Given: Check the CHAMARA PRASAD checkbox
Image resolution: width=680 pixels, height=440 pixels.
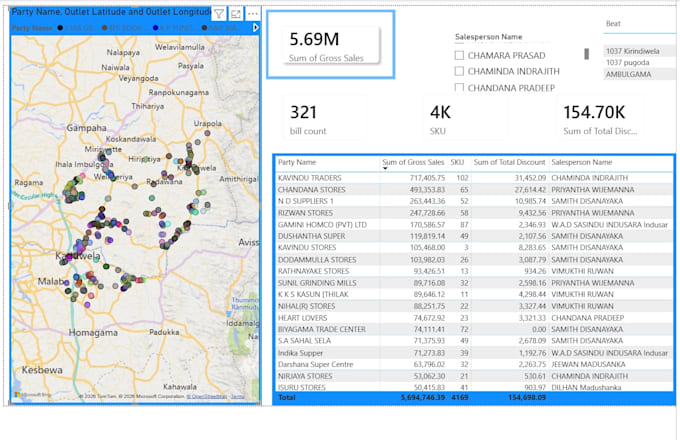Looking at the screenshot, I should [459, 55].
